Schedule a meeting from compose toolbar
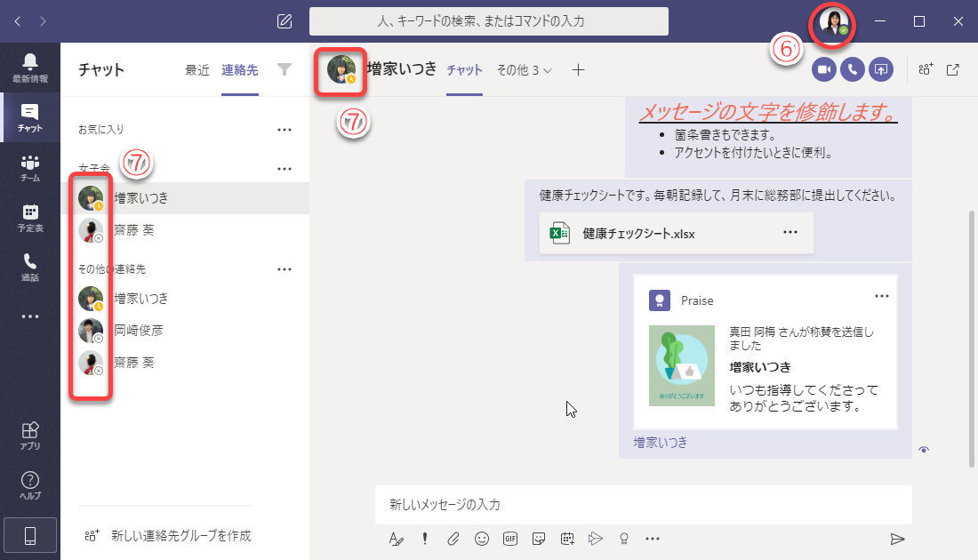This screenshot has height=560, width=978. point(567,539)
